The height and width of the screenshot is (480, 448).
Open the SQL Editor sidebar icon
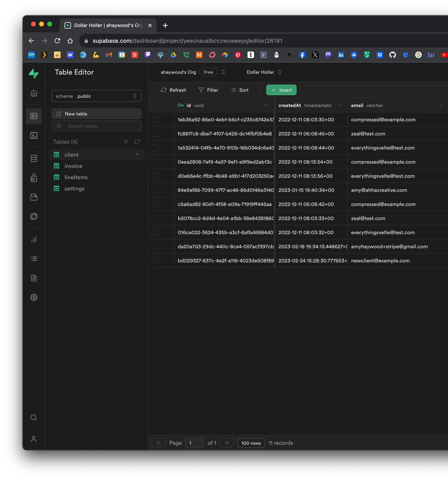(x=34, y=135)
